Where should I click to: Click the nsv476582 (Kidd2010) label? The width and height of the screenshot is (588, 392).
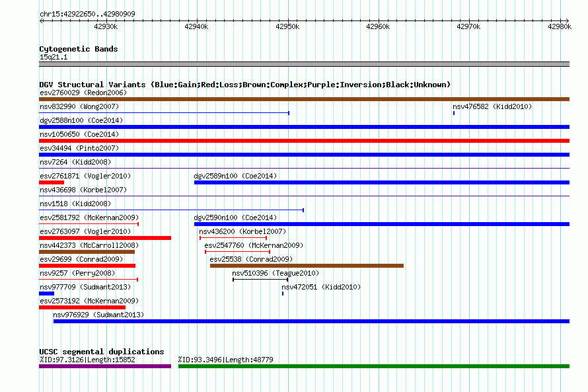point(492,106)
